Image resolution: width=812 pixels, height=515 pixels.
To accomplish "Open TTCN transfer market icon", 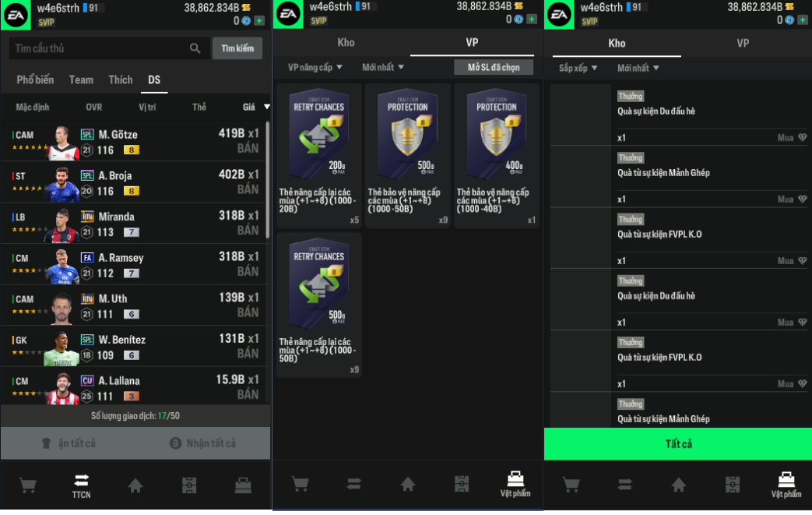I will pos(81,486).
